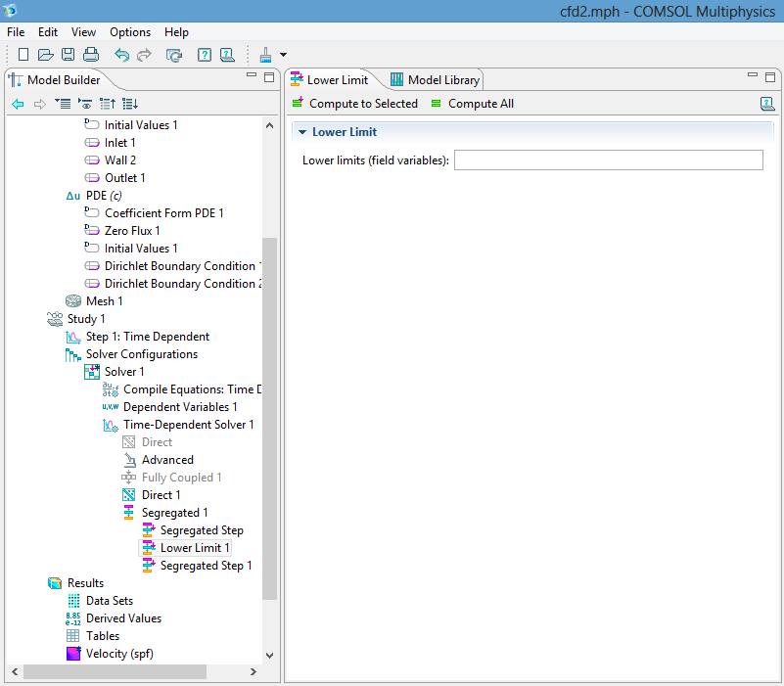Save the model with the floppy disk icon

pos(69,55)
